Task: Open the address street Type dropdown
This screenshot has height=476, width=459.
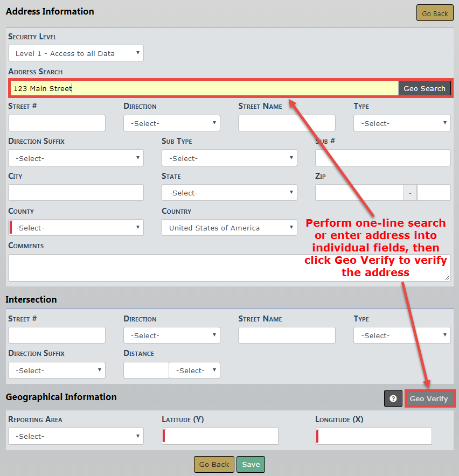Action: (402, 123)
